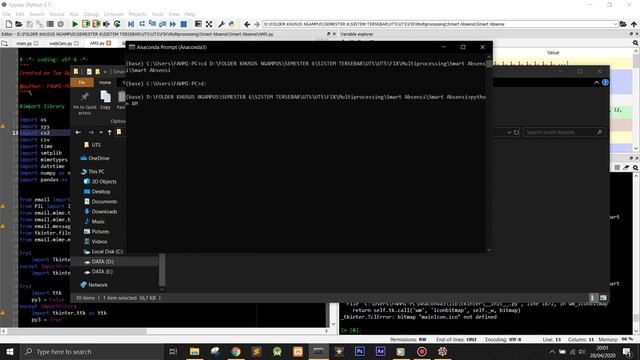Select UTS folder in navigation pane
640x360 pixels.
coord(96,145)
